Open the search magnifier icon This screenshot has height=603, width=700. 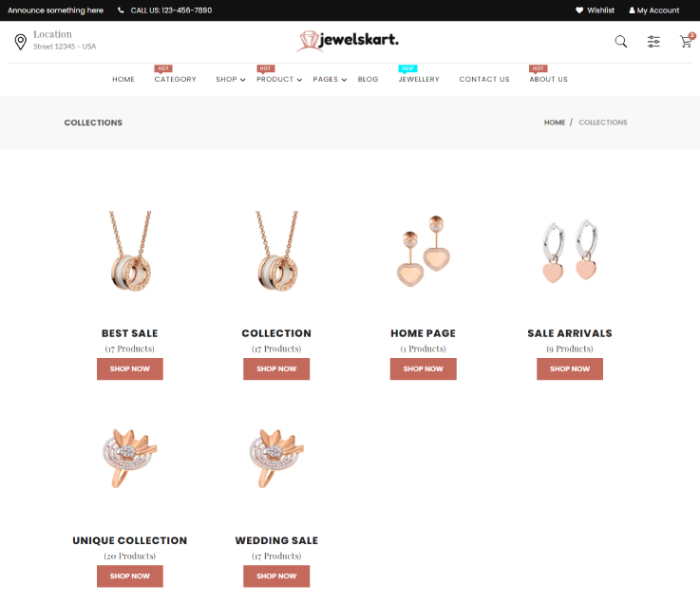point(620,42)
